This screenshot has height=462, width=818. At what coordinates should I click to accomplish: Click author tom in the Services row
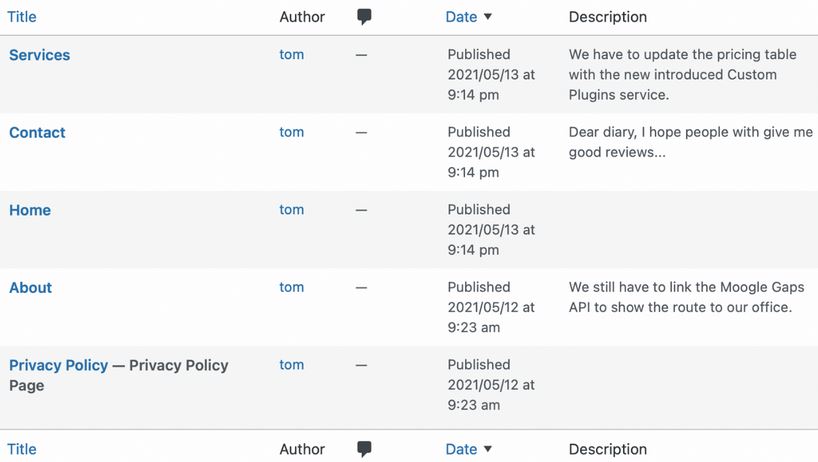pos(292,54)
